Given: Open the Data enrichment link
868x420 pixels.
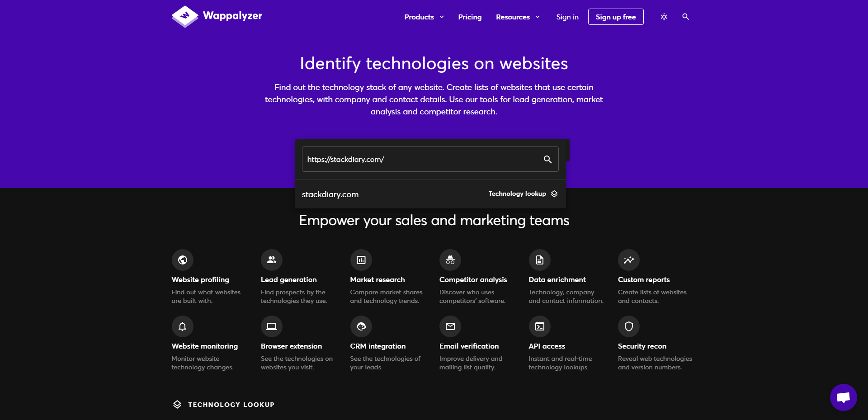Looking at the screenshot, I should pos(557,280).
